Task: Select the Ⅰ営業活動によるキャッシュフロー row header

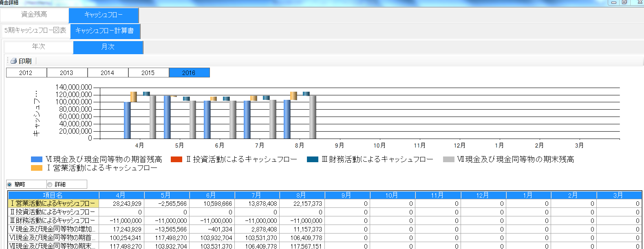Action: click(x=53, y=203)
